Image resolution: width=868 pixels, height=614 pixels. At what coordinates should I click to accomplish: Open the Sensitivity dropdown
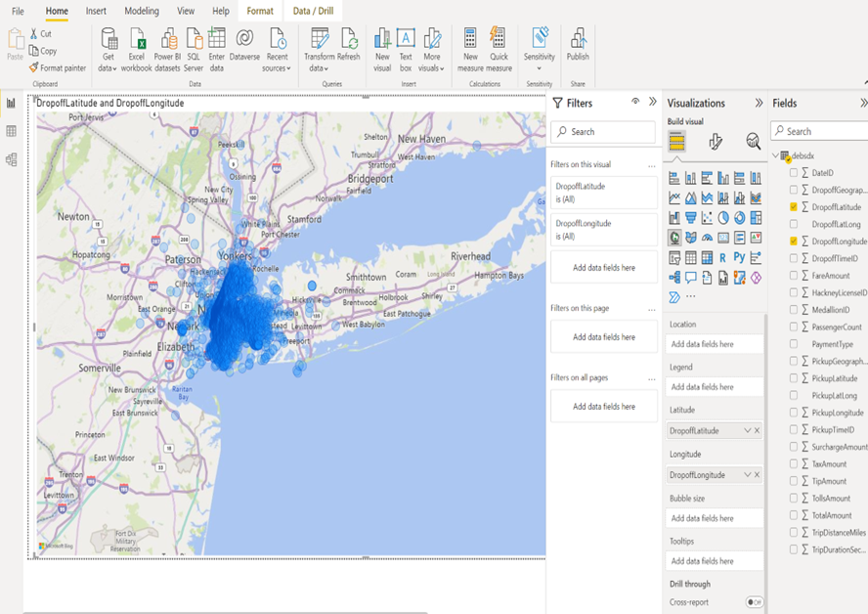[540, 50]
